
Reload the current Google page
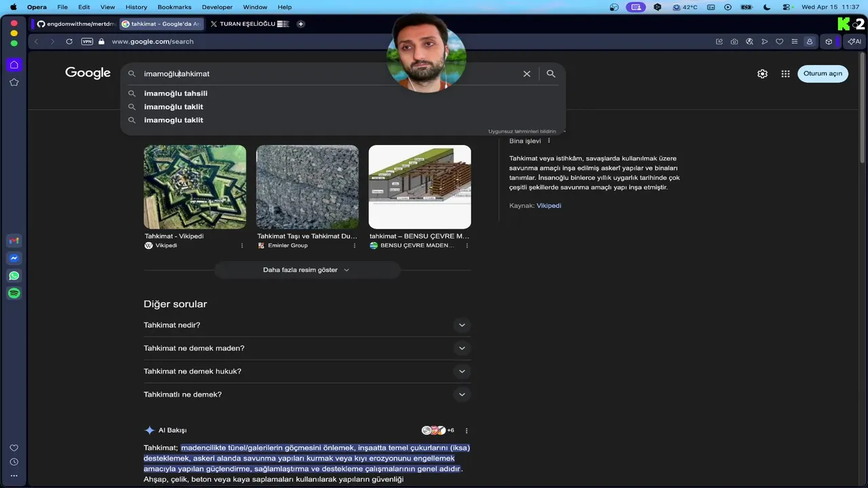pos(69,41)
